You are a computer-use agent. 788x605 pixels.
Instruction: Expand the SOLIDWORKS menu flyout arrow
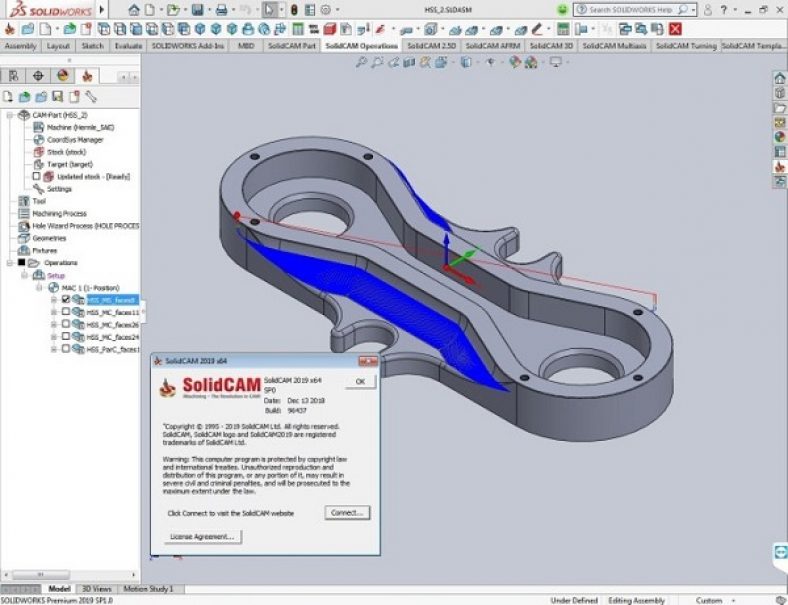point(102,10)
